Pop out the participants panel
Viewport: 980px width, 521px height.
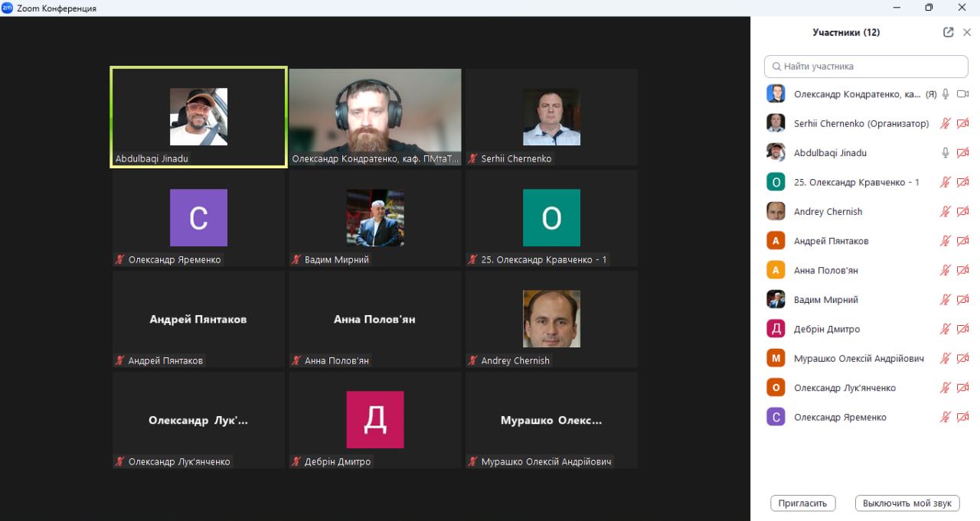click(x=949, y=32)
